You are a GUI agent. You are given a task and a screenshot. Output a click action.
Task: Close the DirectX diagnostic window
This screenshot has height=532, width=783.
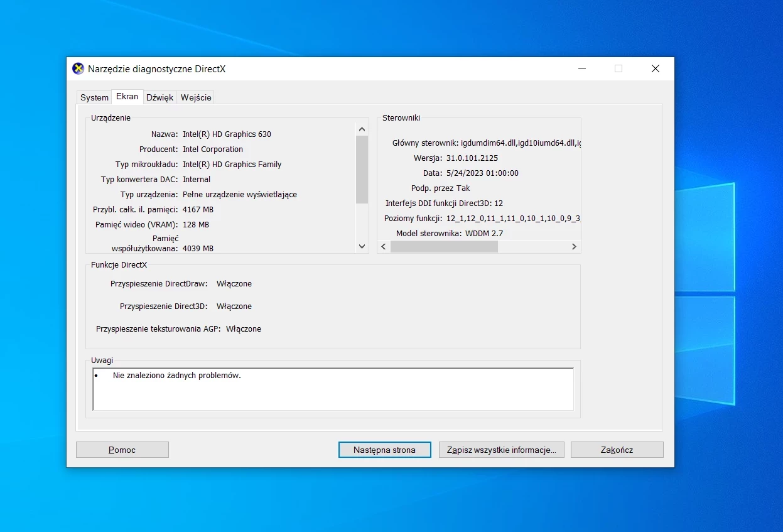coord(655,69)
